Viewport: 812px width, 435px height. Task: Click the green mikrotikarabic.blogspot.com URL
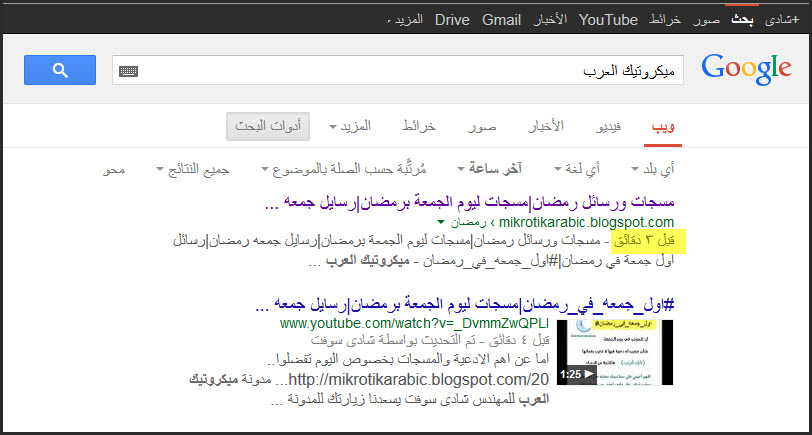(585, 223)
